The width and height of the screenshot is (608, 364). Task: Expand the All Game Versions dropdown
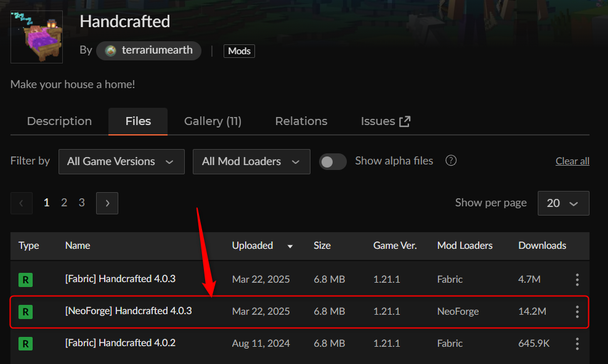point(121,161)
